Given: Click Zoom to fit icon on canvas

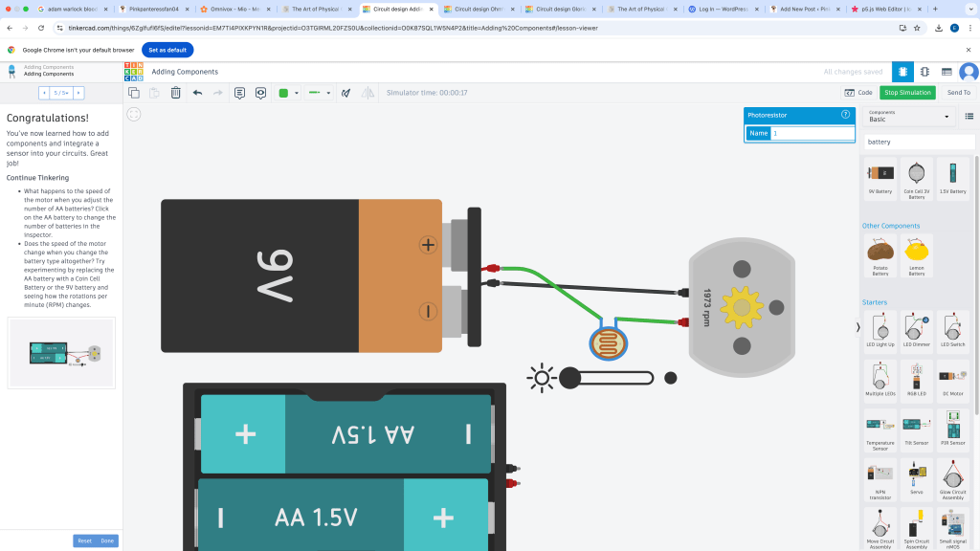Looking at the screenshot, I should tap(134, 114).
